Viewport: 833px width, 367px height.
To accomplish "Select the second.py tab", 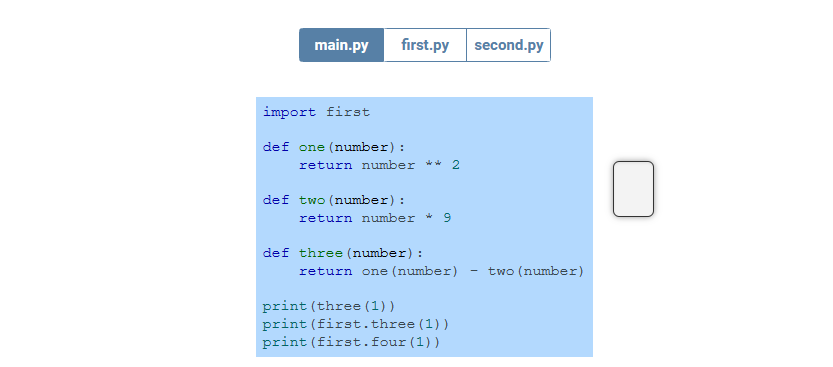I will pyautogui.click(x=508, y=45).
